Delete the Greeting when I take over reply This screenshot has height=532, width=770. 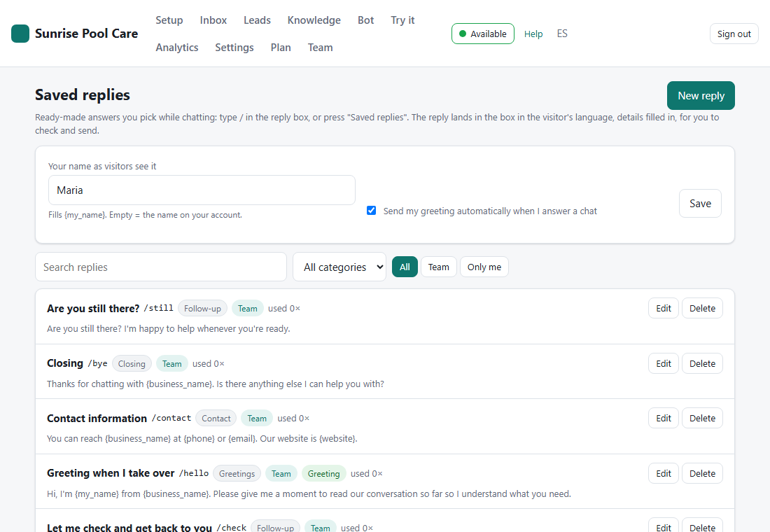coord(702,473)
